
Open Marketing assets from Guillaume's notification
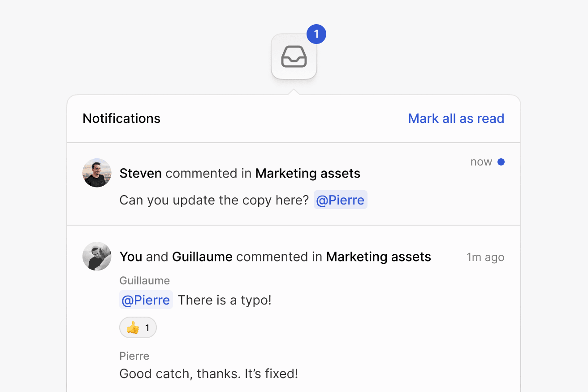pyautogui.click(x=378, y=257)
